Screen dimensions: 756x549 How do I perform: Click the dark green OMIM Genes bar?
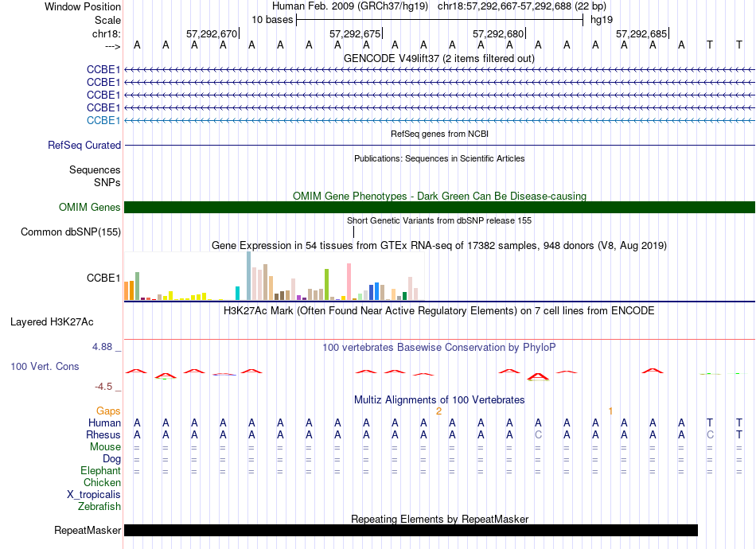439,207
